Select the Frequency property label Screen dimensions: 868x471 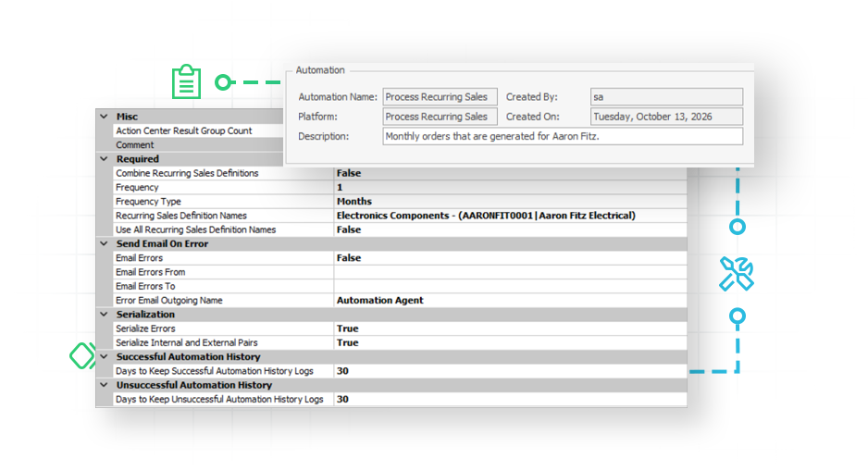137,187
